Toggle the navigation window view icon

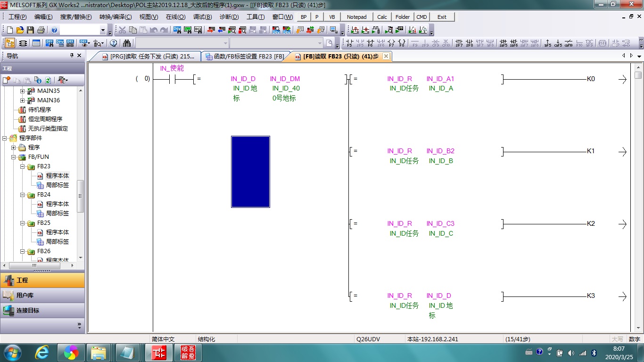[9, 43]
